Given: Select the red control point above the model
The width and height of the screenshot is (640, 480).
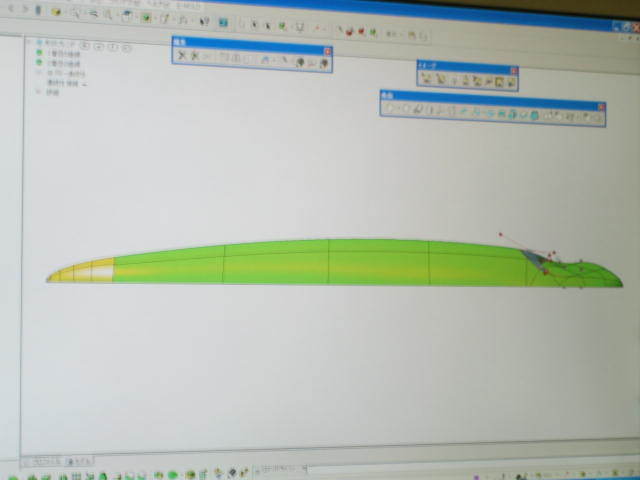Looking at the screenshot, I should coord(500,234).
